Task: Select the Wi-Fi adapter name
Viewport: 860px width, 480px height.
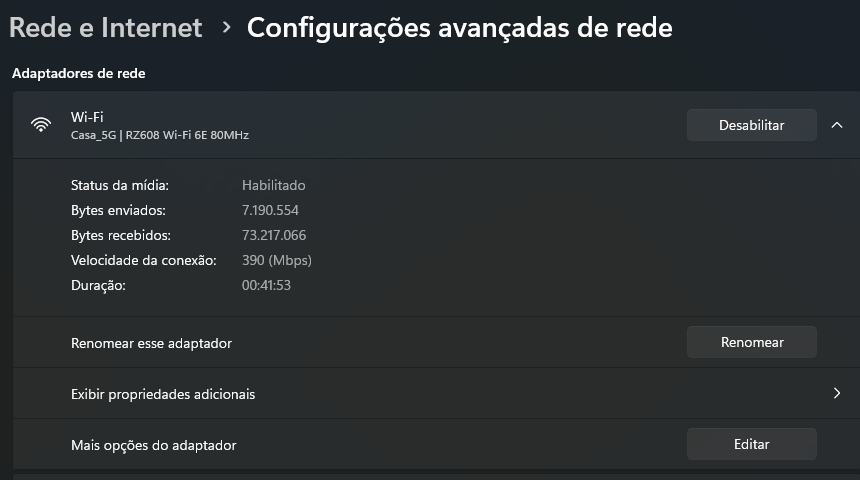Action: [x=87, y=117]
